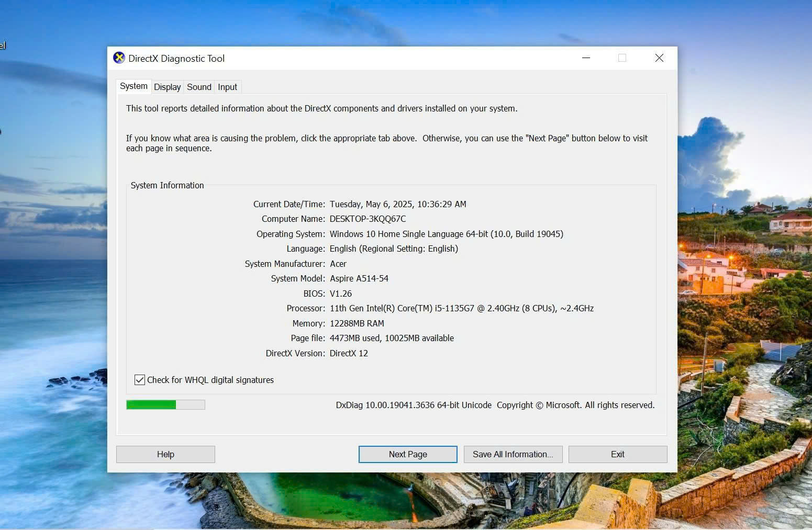The height and width of the screenshot is (530, 812).
Task: Click the date value Tuesday, May 6, 2025
Action: coord(398,204)
